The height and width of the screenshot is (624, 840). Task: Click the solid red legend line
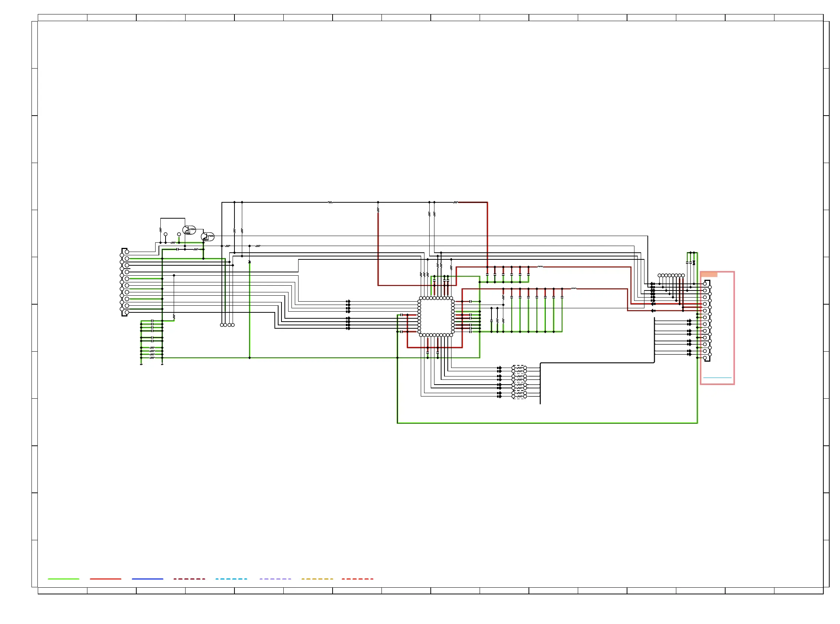[105, 579]
